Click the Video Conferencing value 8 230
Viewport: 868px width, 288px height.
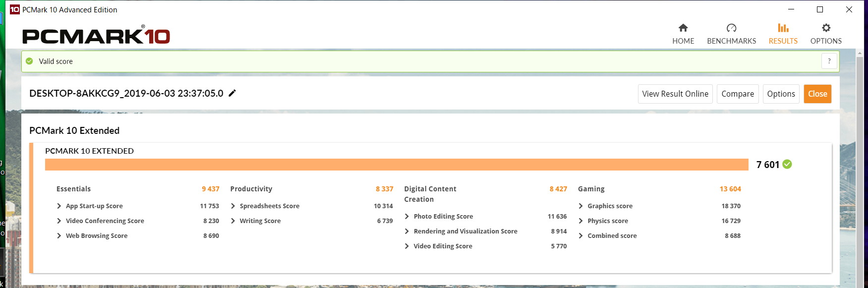point(211,221)
